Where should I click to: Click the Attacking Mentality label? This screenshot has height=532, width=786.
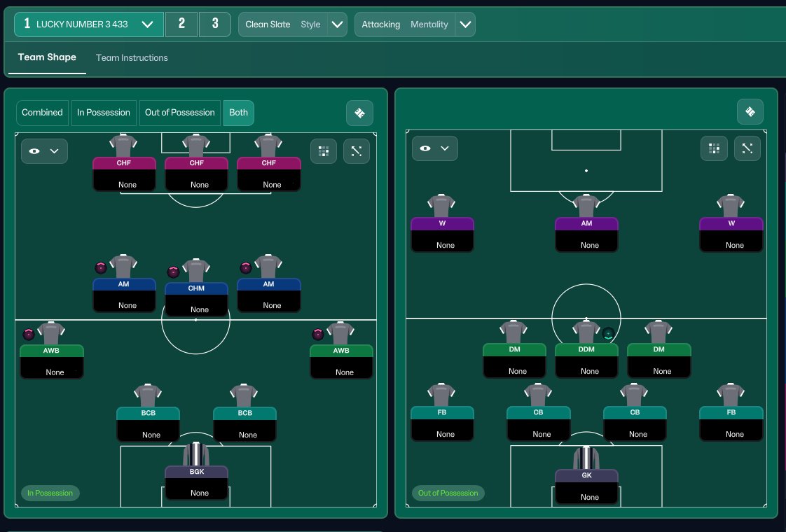click(404, 24)
